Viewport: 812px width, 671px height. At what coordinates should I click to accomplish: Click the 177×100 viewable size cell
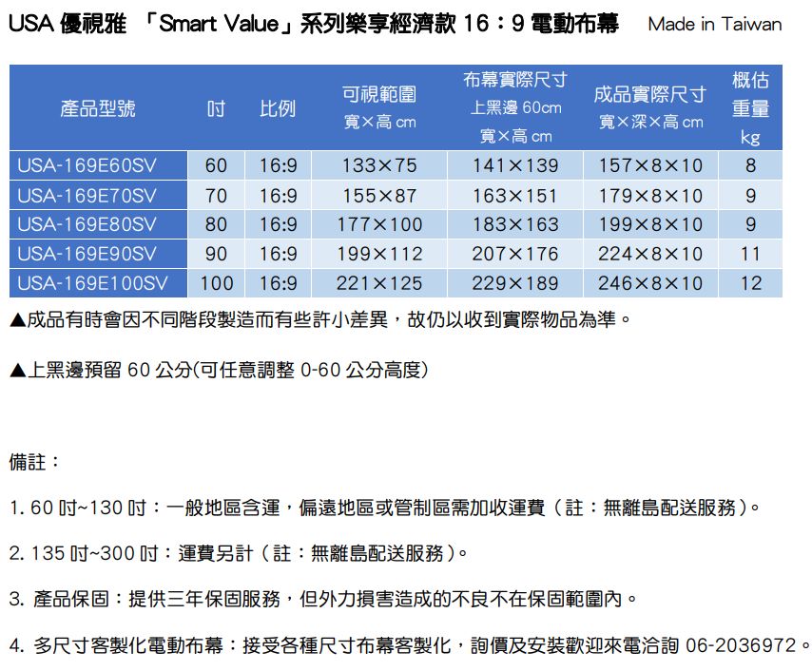coord(378,225)
